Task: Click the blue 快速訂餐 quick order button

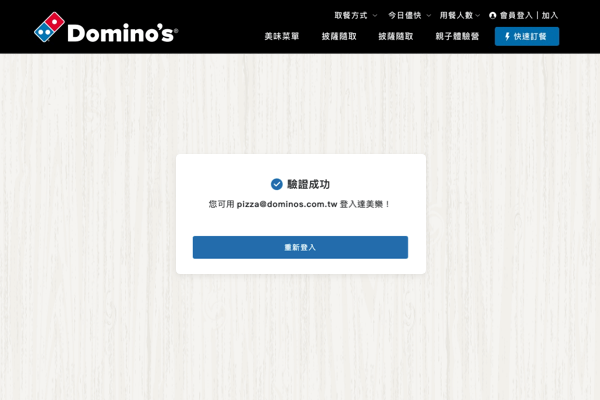Action: click(x=527, y=36)
